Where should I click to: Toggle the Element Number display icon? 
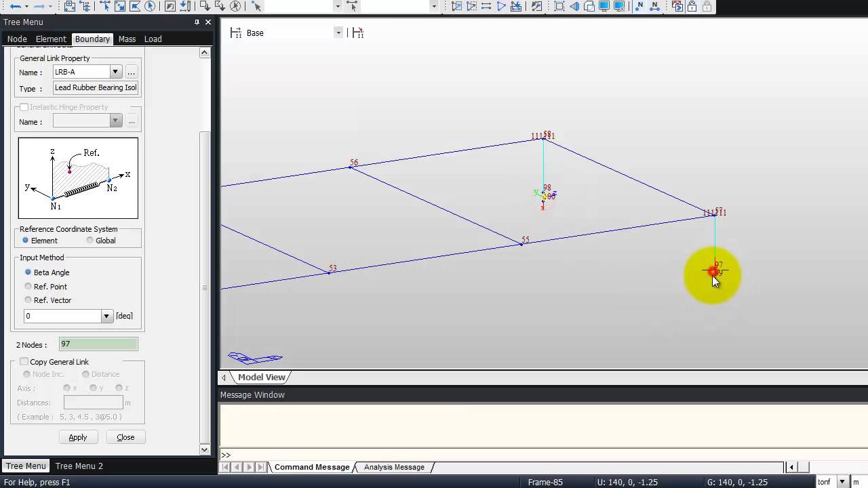click(x=654, y=6)
